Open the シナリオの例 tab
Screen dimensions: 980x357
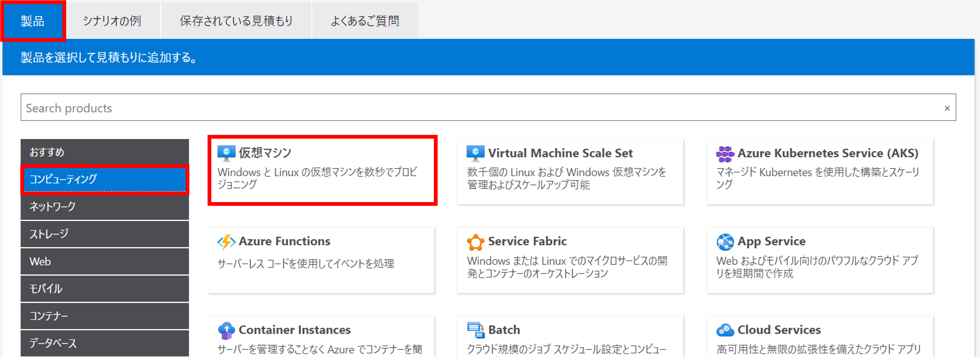tap(112, 21)
